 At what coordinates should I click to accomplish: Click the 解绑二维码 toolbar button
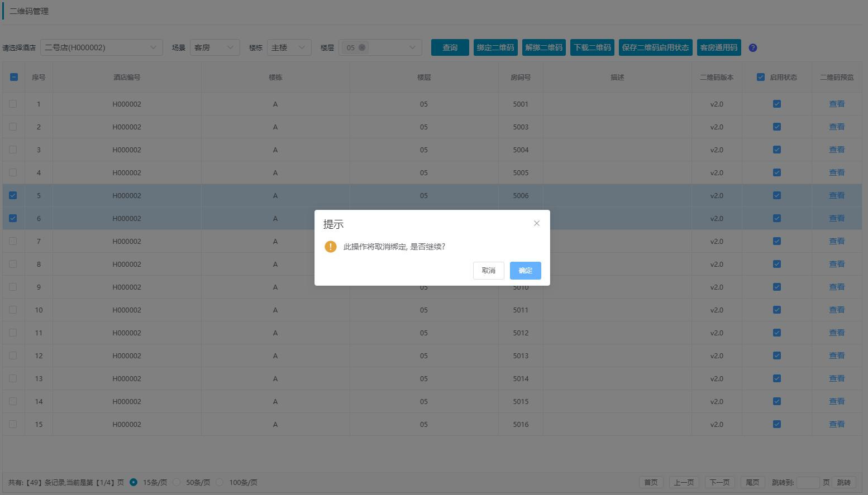tap(543, 47)
